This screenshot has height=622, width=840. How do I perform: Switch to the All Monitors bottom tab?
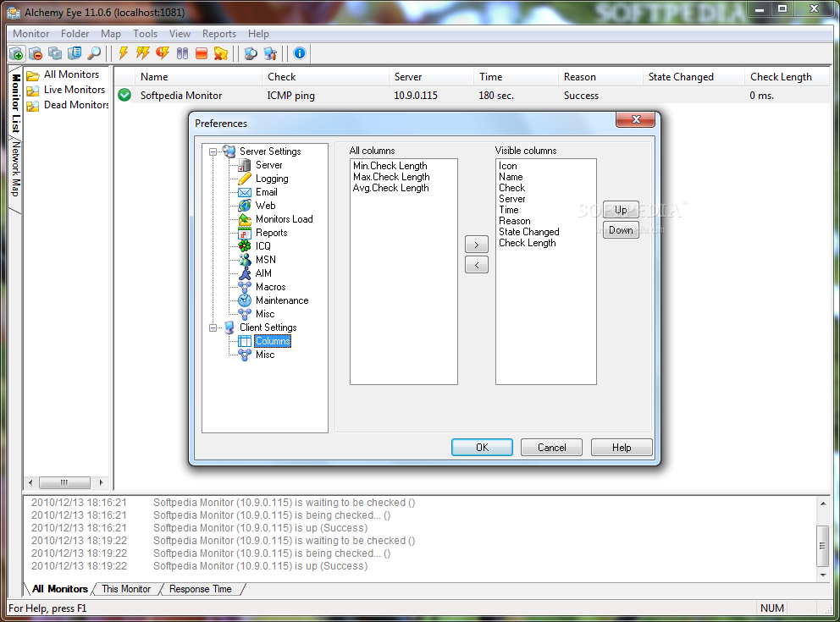(x=60, y=589)
